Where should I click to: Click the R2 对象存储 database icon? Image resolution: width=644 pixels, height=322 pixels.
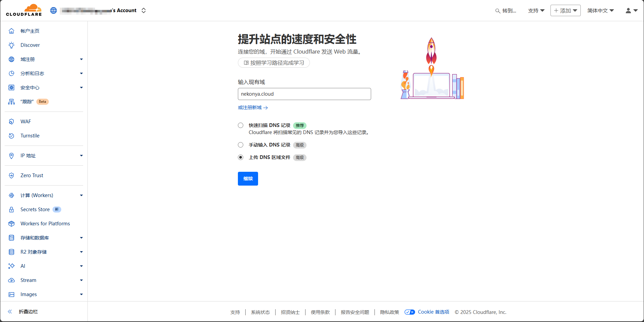[11, 252]
